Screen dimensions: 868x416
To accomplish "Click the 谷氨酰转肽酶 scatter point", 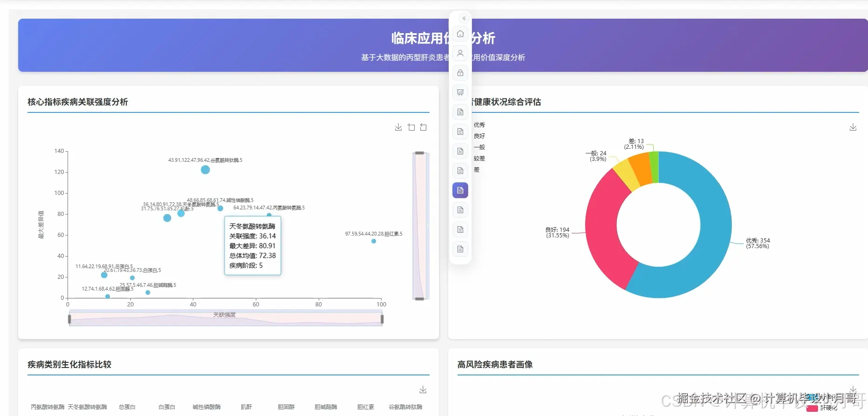I will tap(205, 170).
